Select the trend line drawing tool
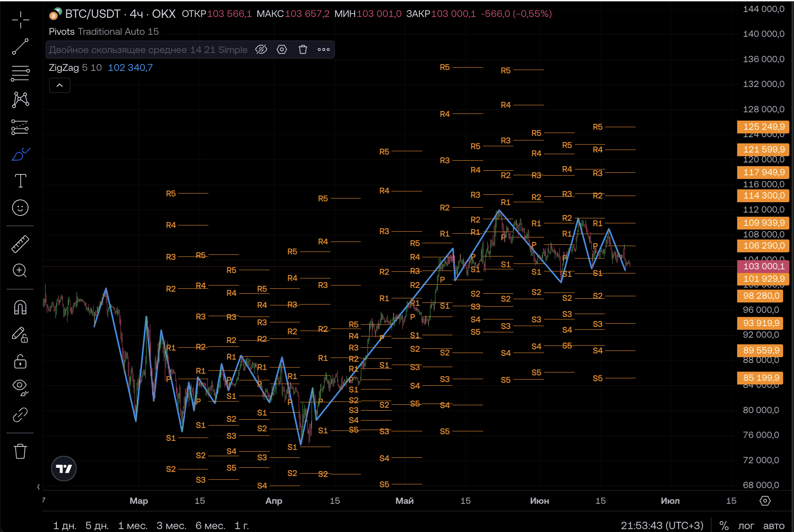 (x=20, y=46)
